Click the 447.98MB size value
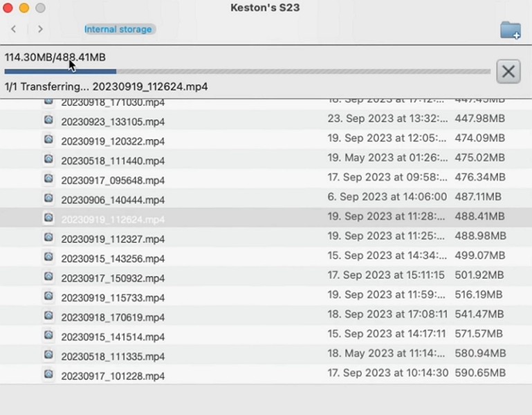This screenshot has height=415, width=532. coord(479,118)
